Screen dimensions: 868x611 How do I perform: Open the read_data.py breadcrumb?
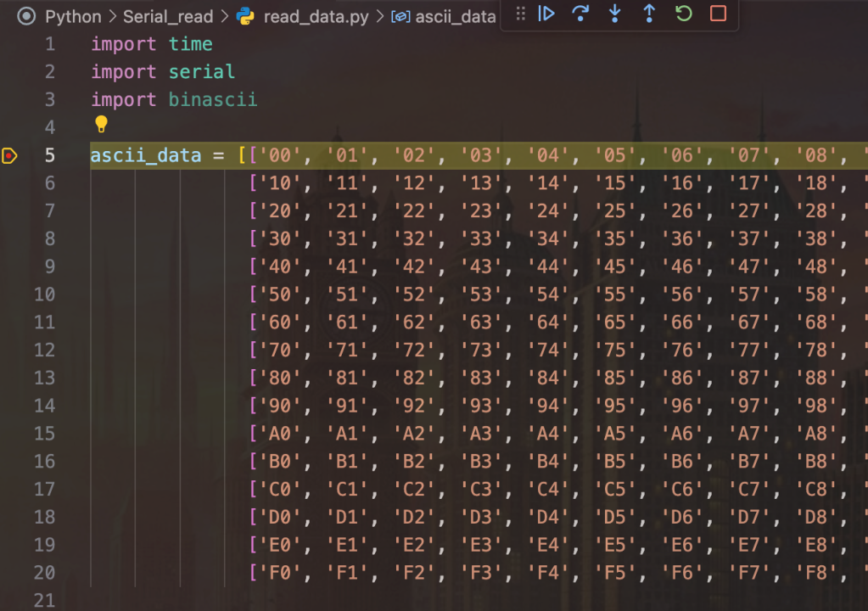[x=316, y=17]
